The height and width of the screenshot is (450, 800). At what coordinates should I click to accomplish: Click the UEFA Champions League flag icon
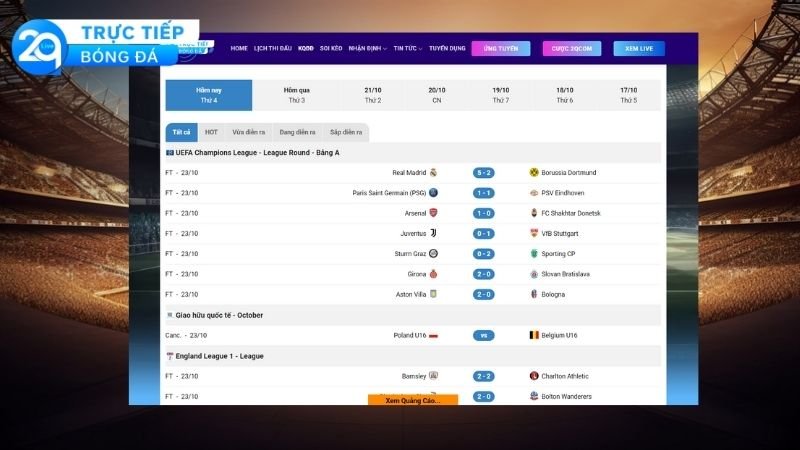point(170,153)
